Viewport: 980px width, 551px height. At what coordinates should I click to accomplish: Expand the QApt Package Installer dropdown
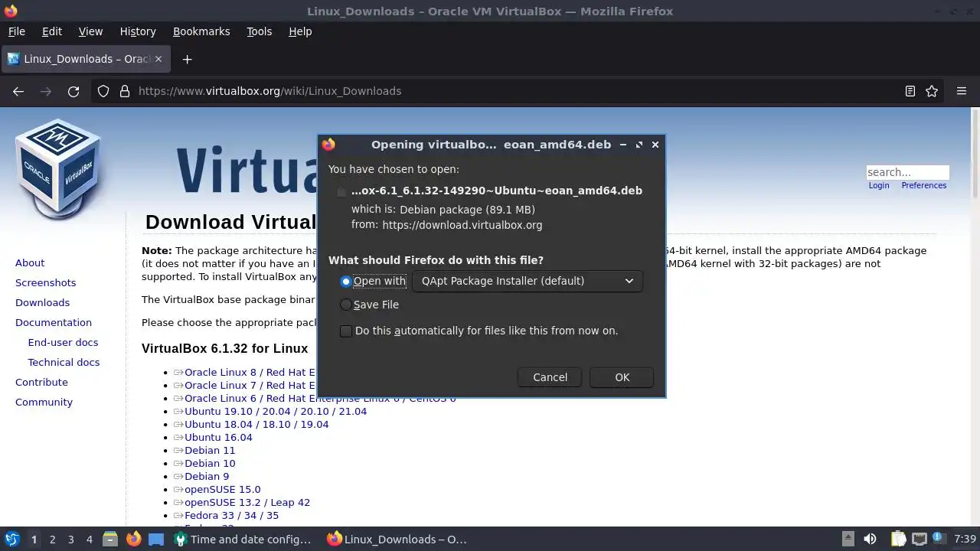tap(528, 281)
